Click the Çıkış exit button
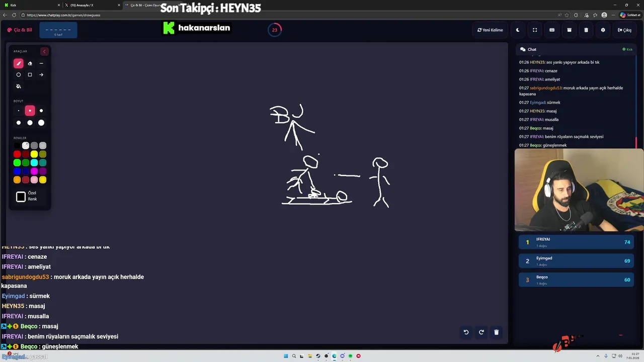Image resolution: width=644 pixels, height=362 pixels. tap(624, 30)
